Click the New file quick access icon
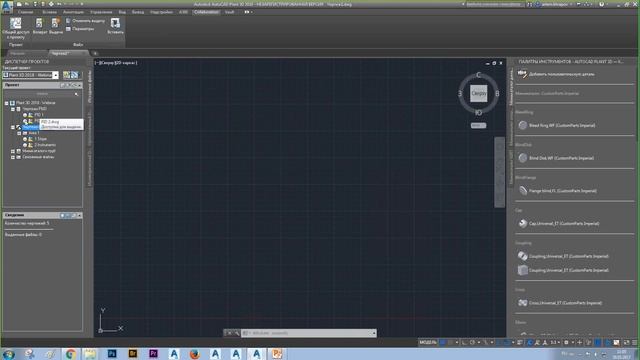The height and width of the screenshot is (360, 640). click(x=19, y=4)
